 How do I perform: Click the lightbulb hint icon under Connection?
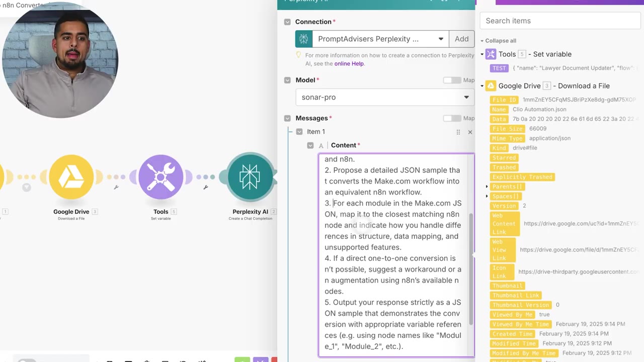(298, 55)
